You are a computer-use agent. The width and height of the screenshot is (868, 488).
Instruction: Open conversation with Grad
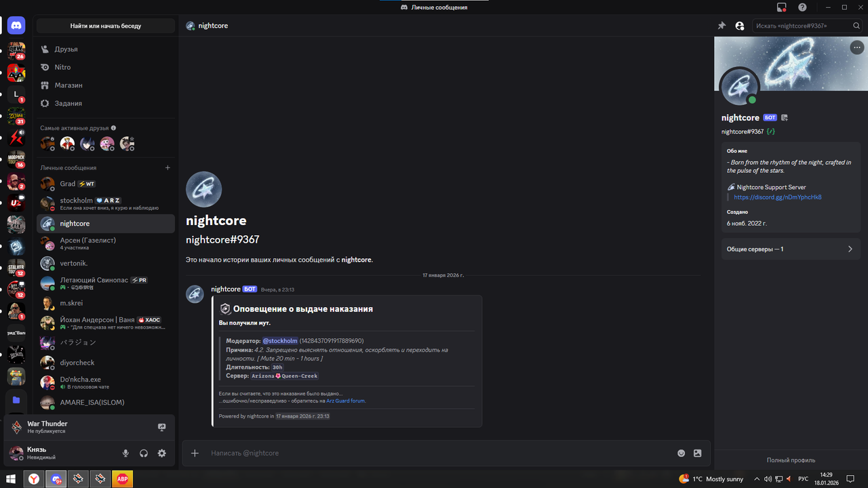[105, 184]
